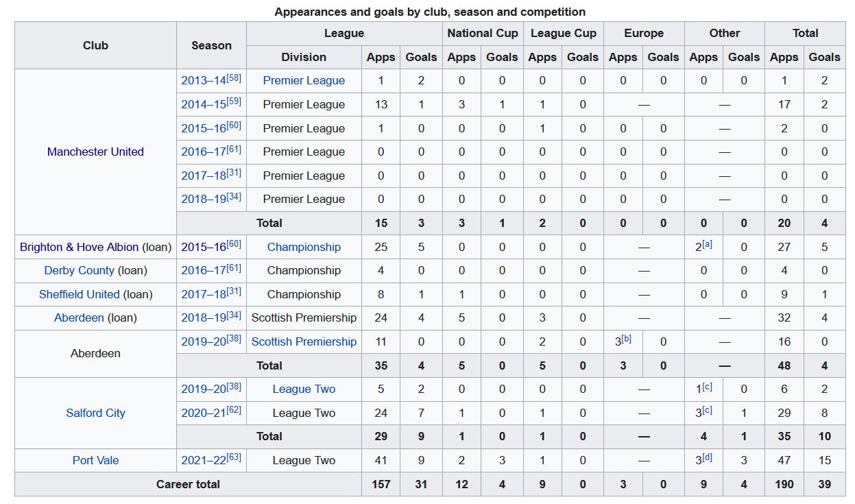855x504 pixels.
Task: Click the Port Vale club link
Action: click(x=95, y=460)
